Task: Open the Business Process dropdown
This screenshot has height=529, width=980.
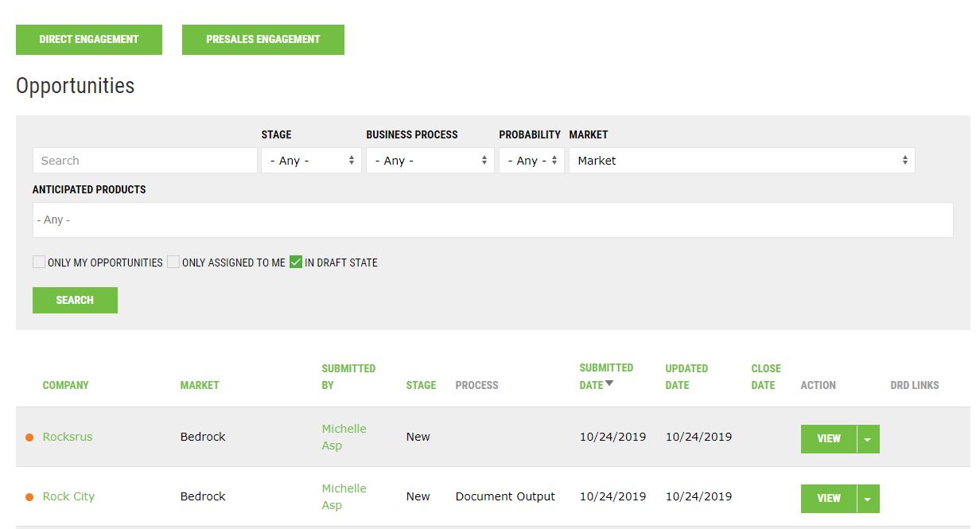Action: pos(430,160)
